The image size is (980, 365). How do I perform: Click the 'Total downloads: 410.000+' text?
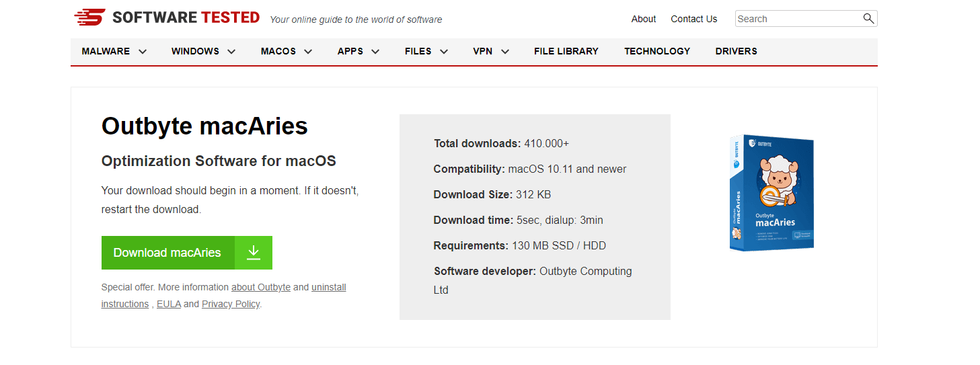coord(502,143)
